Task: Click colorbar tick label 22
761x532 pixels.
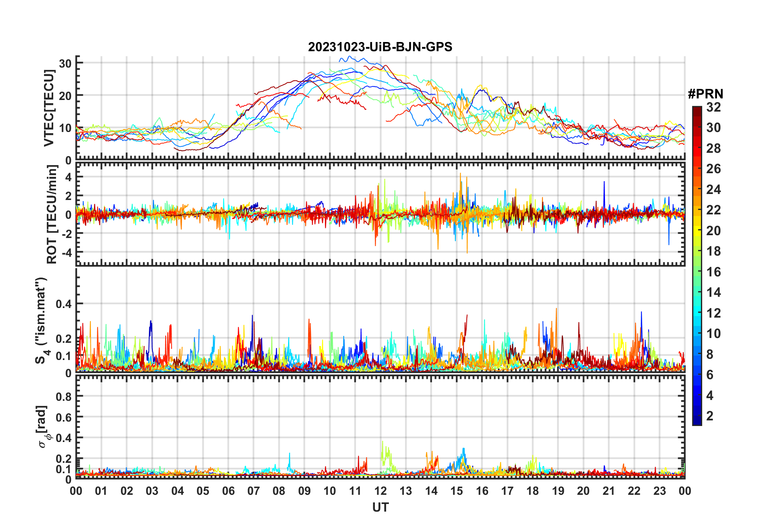Action: click(x=713, y=210)
